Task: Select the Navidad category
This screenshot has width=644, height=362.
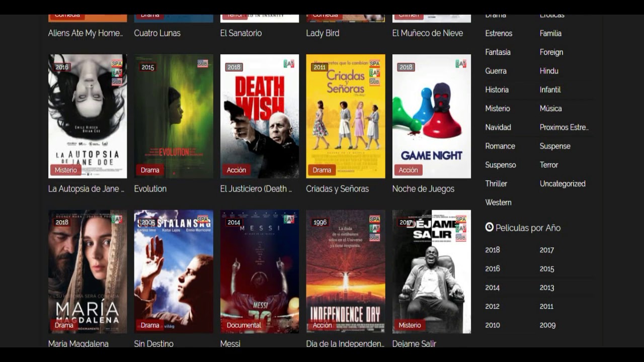Action: coord(498,127)
